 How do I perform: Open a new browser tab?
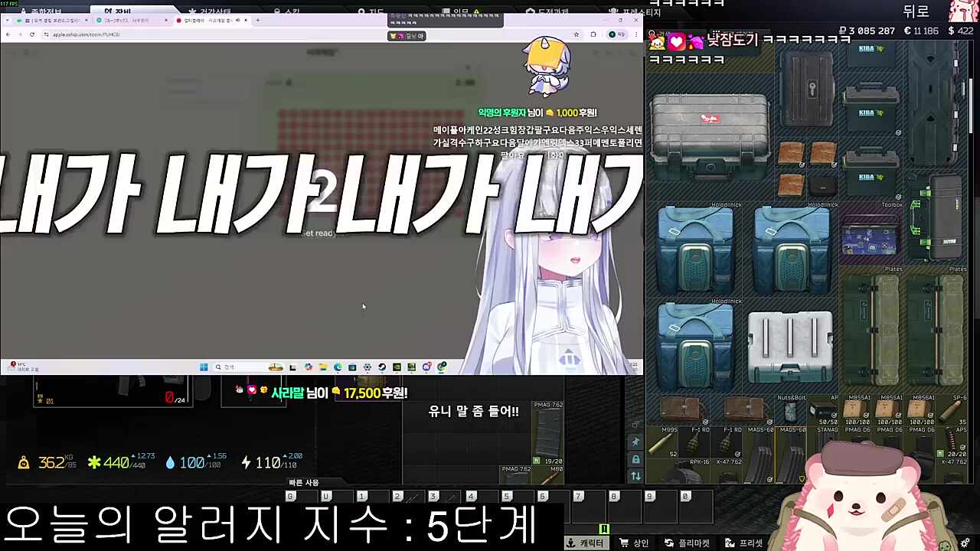tap(257, 20)
